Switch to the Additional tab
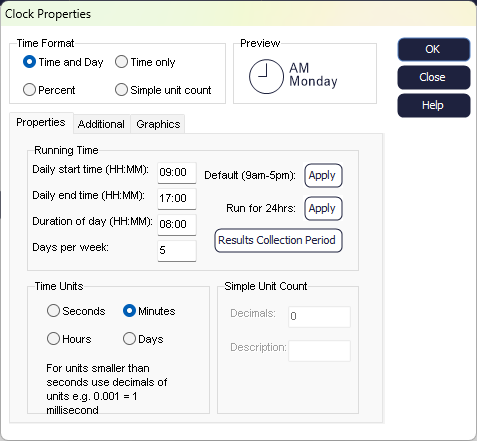Image resolution: width=477 pixels, height=441 pixels. [x=101, y=124]
